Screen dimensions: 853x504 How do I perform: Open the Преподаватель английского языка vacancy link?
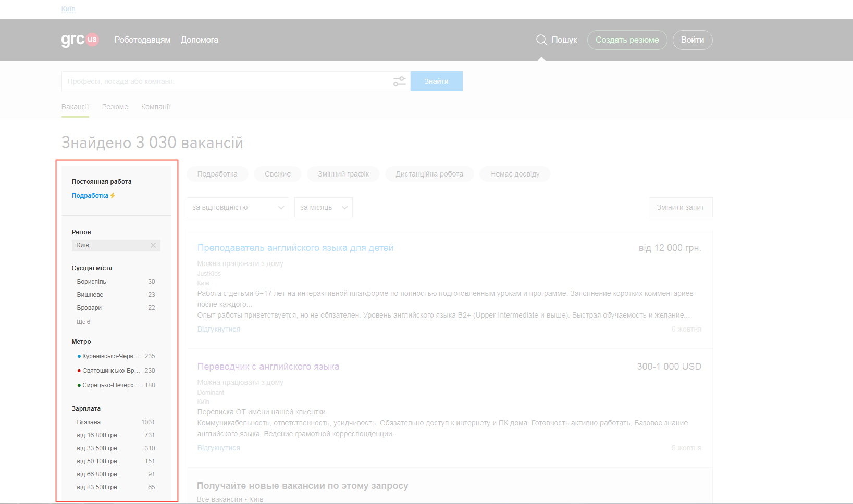click(x=295, y=248)
